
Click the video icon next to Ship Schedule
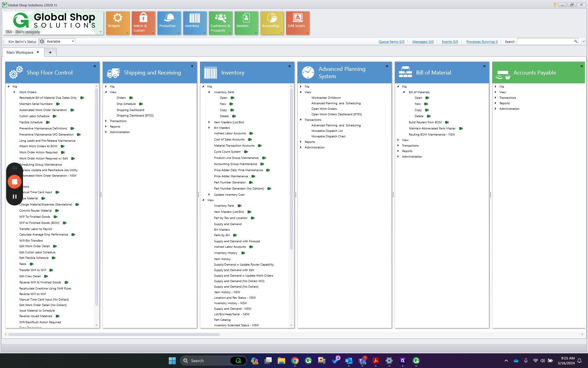pos(141,104)
